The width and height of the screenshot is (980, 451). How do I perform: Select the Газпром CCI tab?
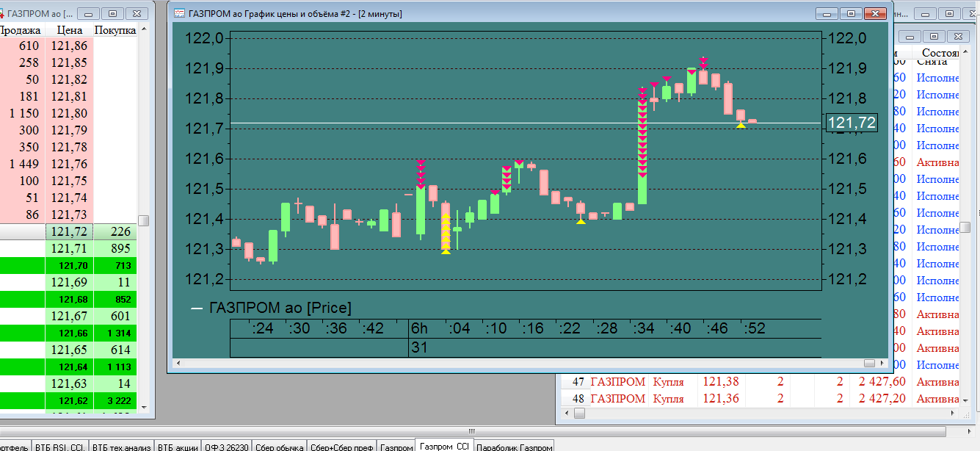coord(444,445)
